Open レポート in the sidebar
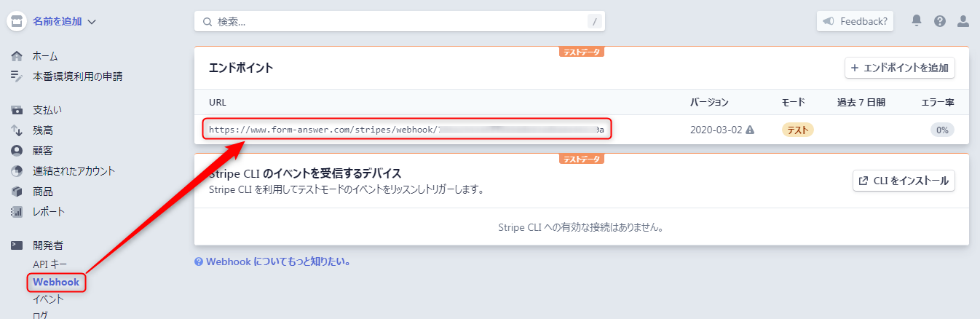 49,212
